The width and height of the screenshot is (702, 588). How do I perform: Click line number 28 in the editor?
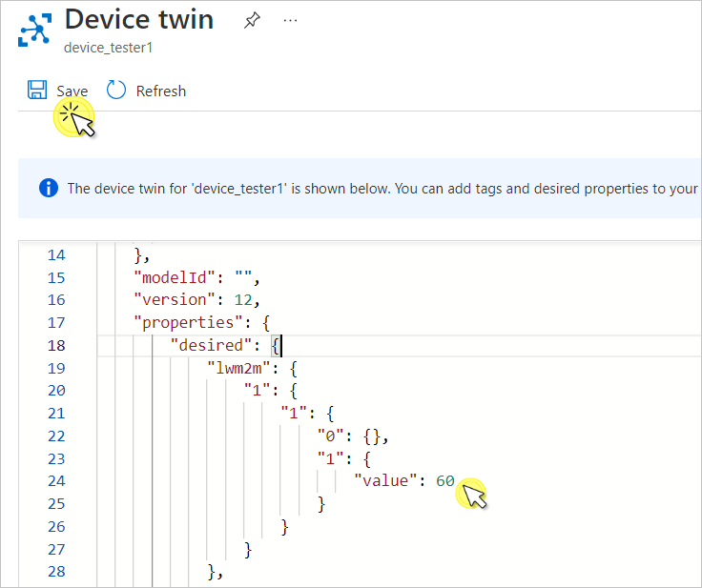pyautogui.click(x=56, y=572)
